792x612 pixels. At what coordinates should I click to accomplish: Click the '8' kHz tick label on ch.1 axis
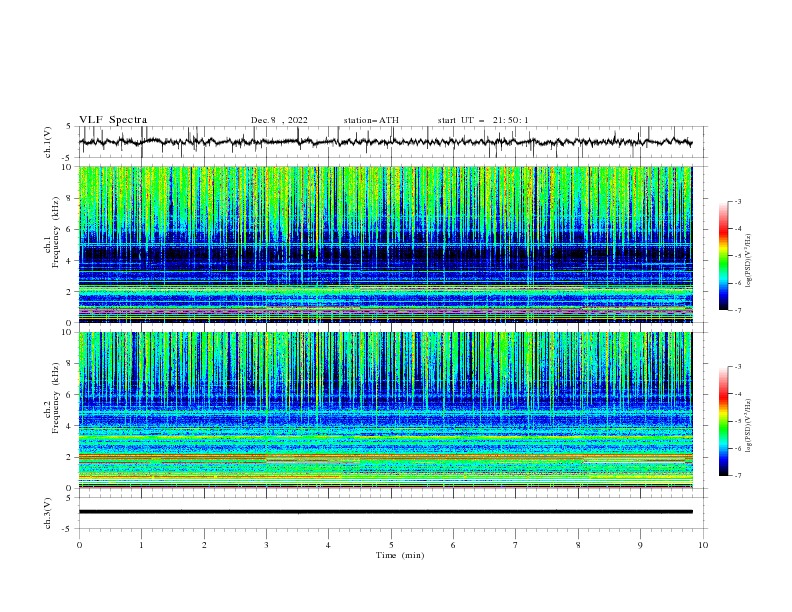pos(70,198)
